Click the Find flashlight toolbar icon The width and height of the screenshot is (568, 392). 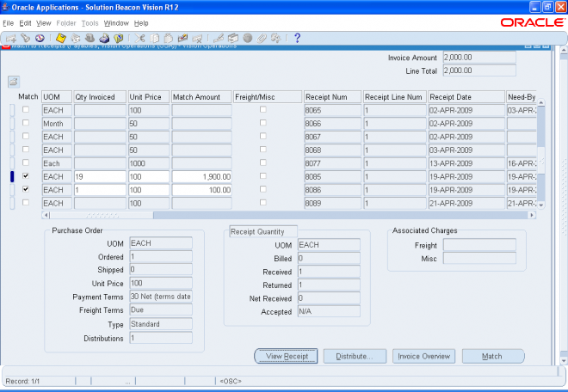click(25, 38)
